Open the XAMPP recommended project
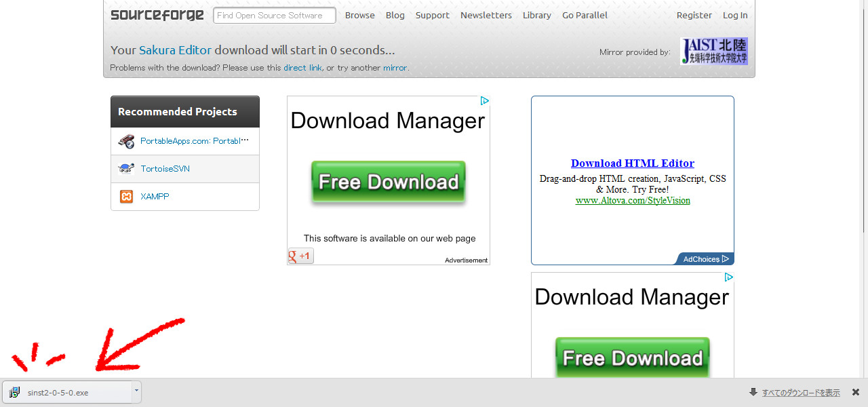 (x=155, y=197)
